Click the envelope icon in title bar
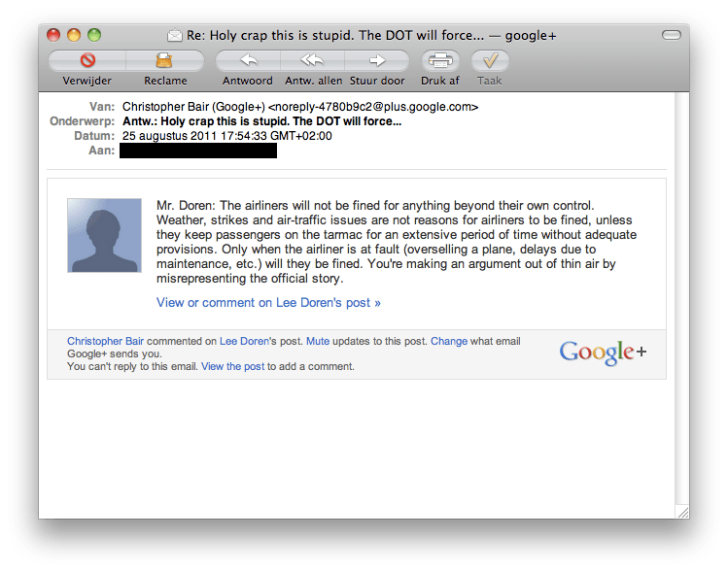Image resolution: width=728 pixels, height=572 pixels. coord(175,35)
